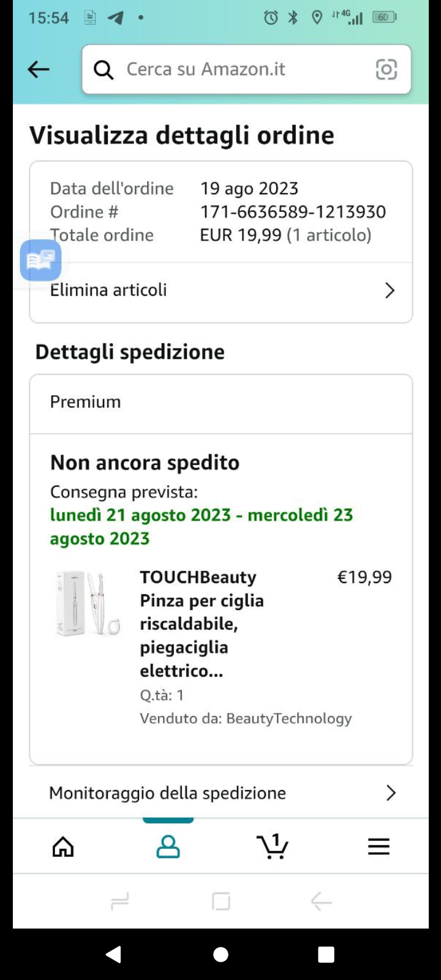The height and width of the screenshot is (980, 441).
Task: Tap Android system back triangle
Action: (113, 954)
